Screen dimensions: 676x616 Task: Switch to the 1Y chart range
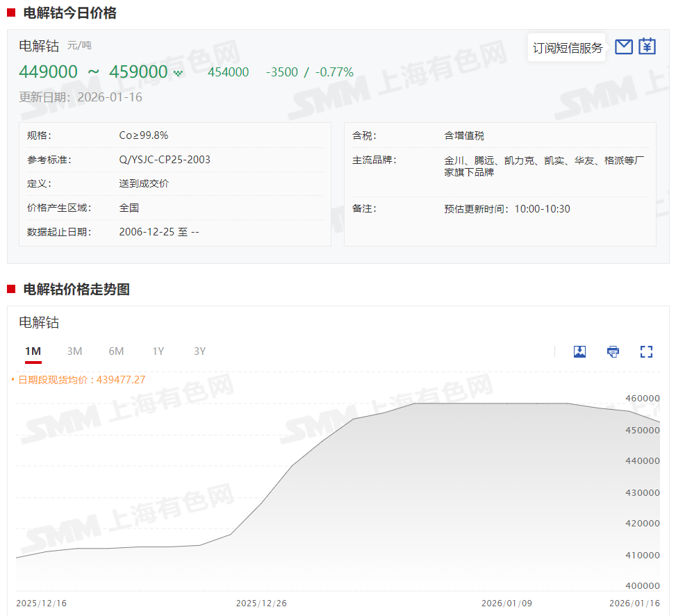tap(158, 351)
